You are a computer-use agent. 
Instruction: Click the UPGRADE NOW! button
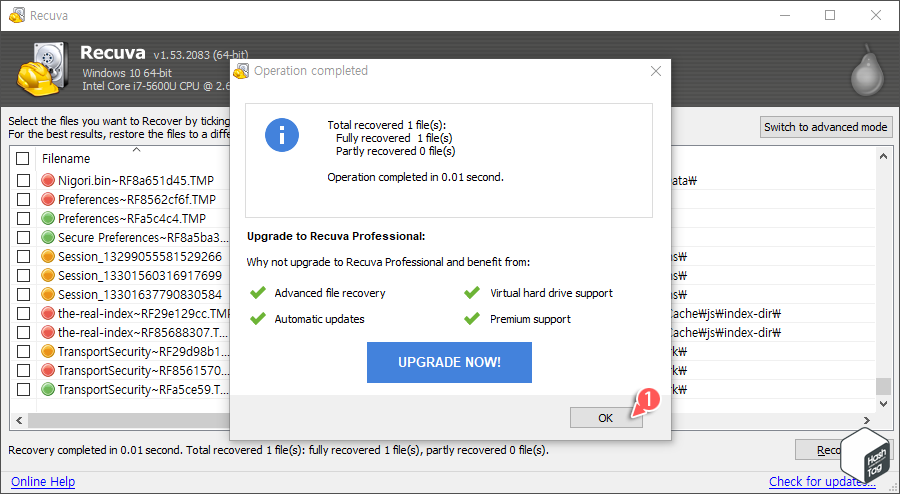coord(449,363)
